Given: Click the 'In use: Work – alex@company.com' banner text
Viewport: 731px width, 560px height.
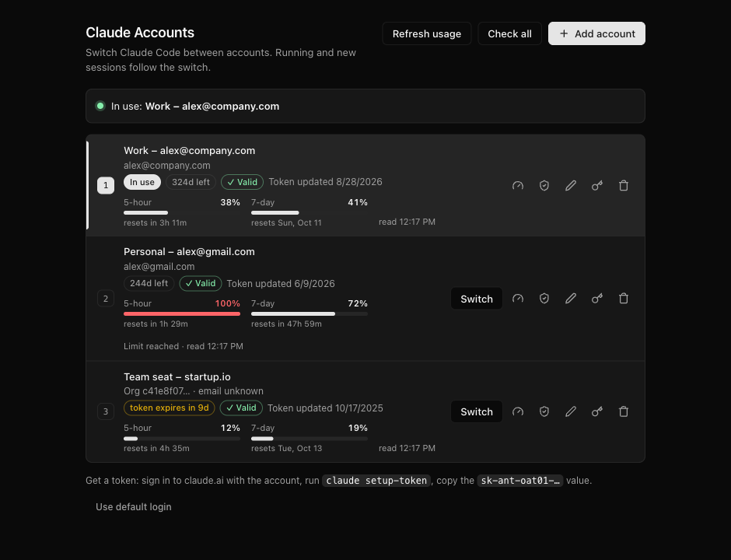Looking at the screenshot, I should (x=195, y=107).
